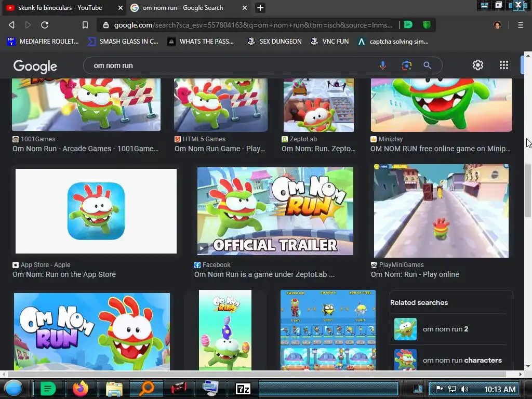Screen dimensions: 532x399
Task: Open the green reader extension icon in address bar
Action: pos(408,25)
